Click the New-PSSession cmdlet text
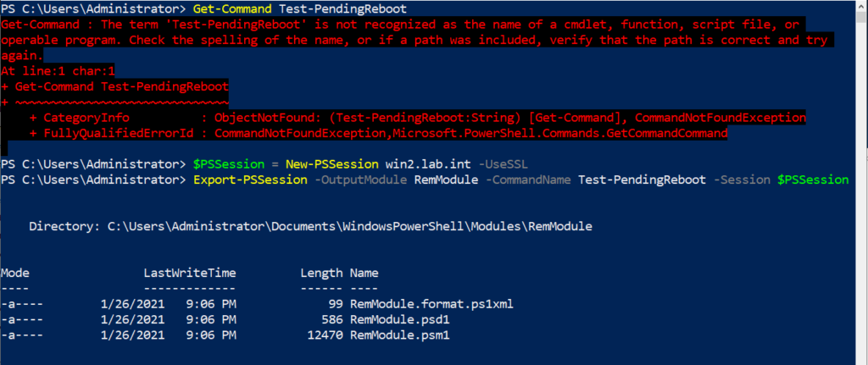This screenshot has width=868, height=365. (332, 164)
